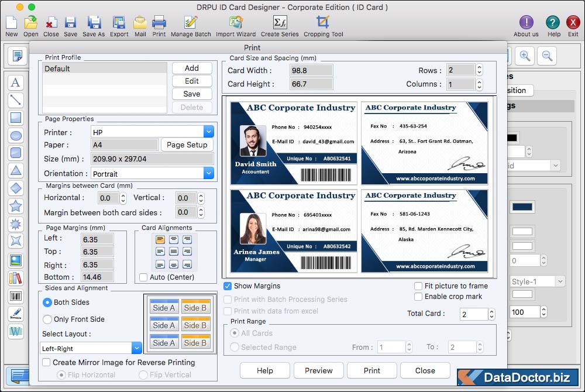Click the Print button at dialog bottom

click(371, 370)
